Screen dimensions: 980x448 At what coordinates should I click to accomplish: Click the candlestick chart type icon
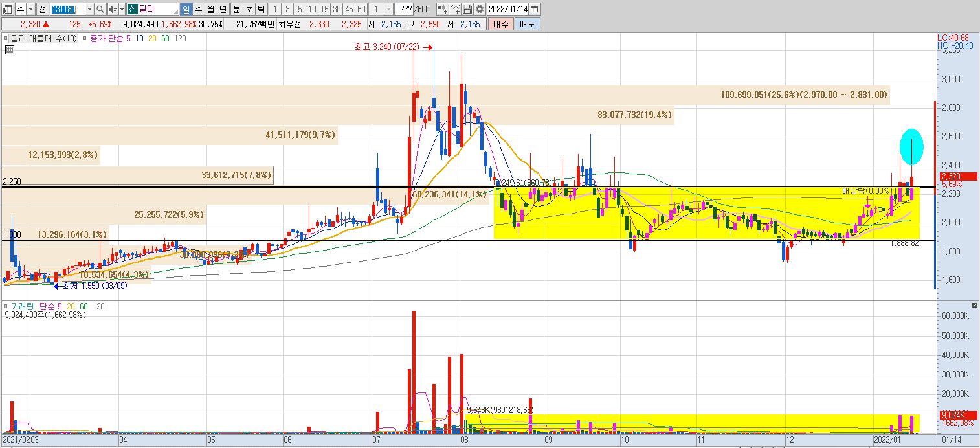tap(443, 9)
